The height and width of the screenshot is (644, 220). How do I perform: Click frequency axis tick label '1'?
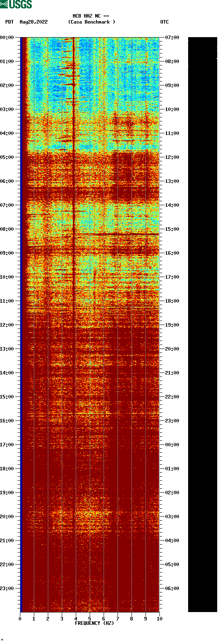pyautogui.click(x=34, y=619)
